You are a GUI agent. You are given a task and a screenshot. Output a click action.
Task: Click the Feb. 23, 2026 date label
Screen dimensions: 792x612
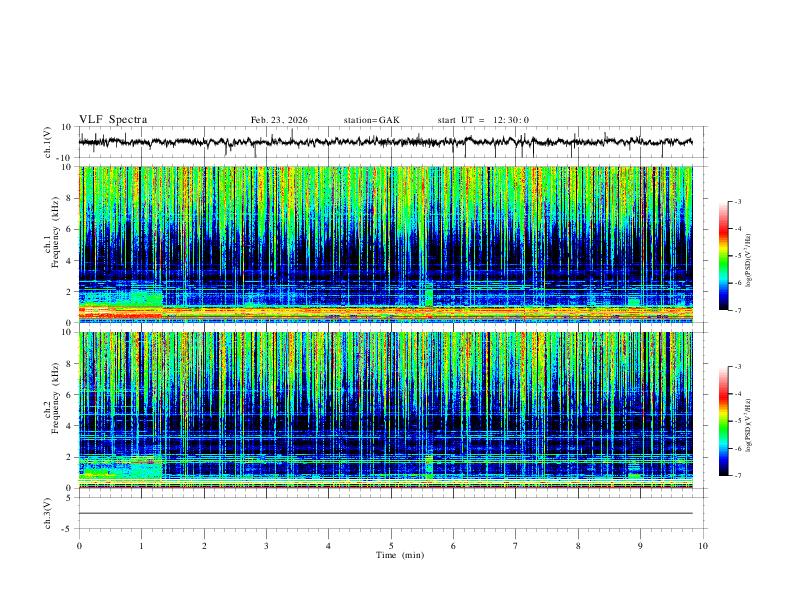(279, 120)
